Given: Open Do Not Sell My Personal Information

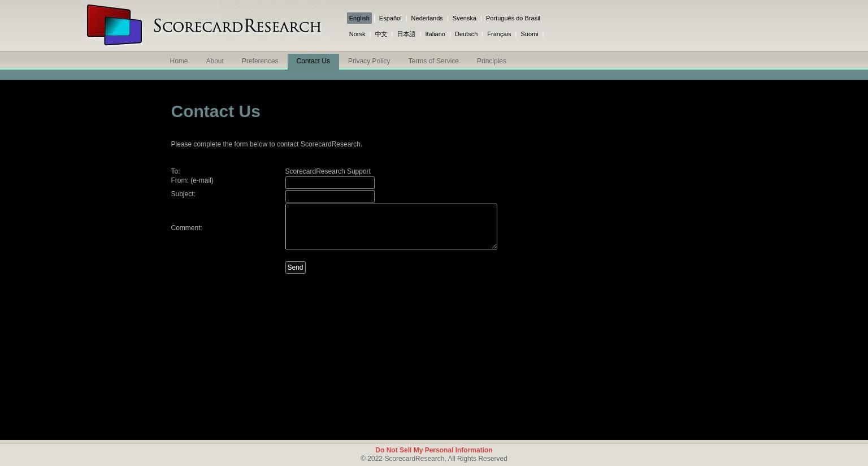Looking at the screenshot, I should tap(434, 450).
